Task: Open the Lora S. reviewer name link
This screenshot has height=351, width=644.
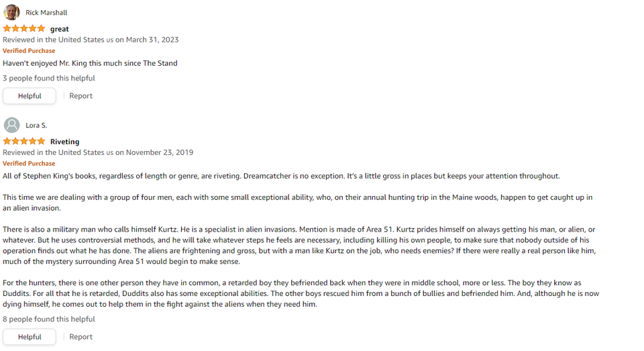Action: (36, 126)
